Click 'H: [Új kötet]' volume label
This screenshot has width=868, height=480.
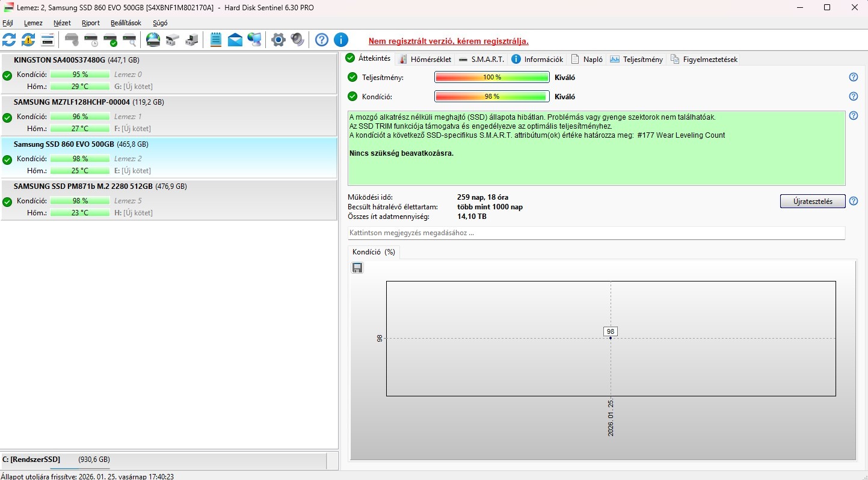(134, 213)
